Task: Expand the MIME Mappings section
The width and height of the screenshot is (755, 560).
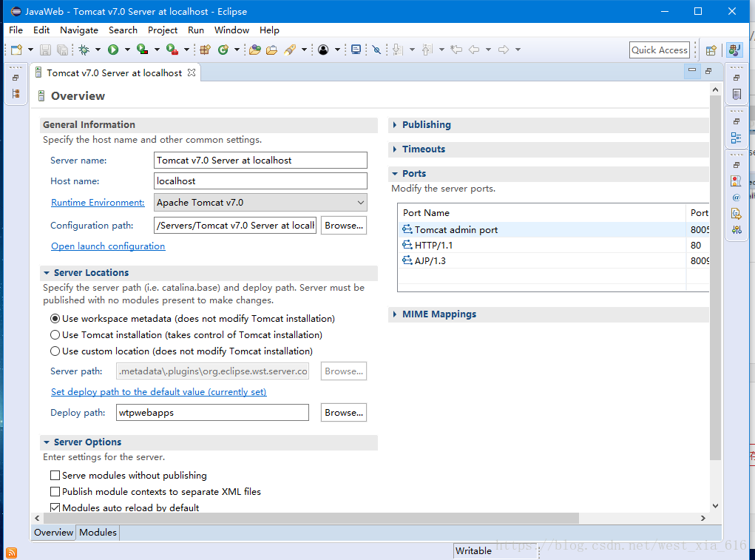Action: pyautogui.click(x=395, y=314)
